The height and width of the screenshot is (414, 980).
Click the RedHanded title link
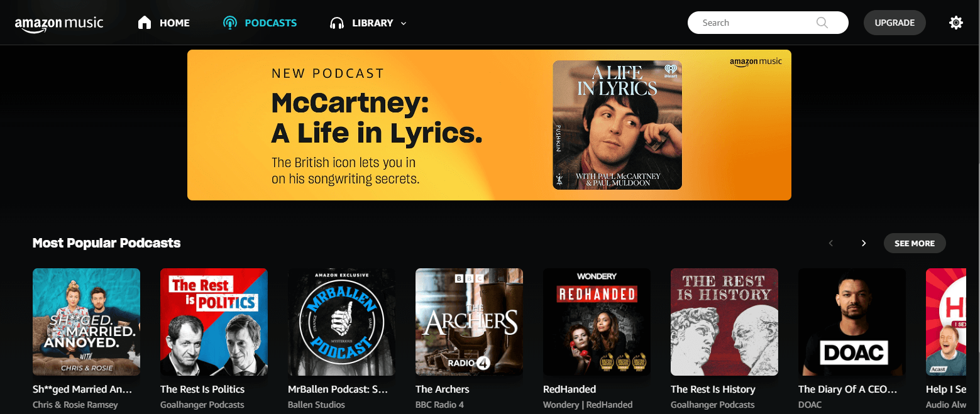570,389
